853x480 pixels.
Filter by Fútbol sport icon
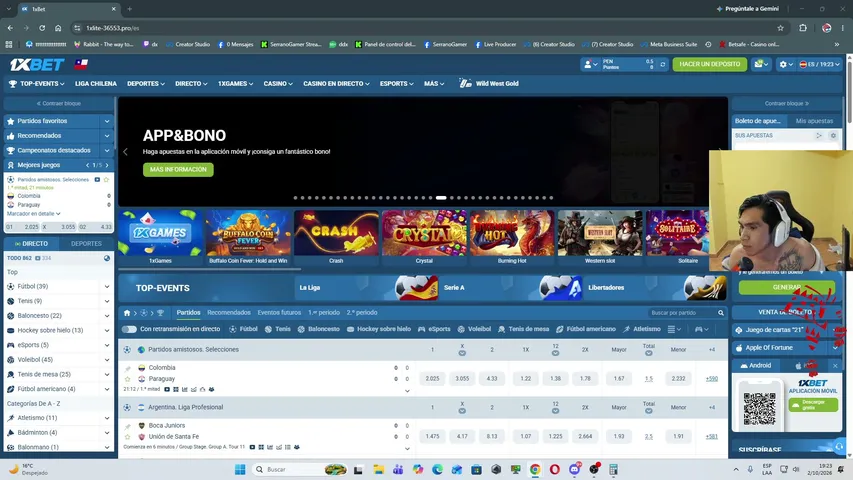pyautogui.click(x=243, y=329)
